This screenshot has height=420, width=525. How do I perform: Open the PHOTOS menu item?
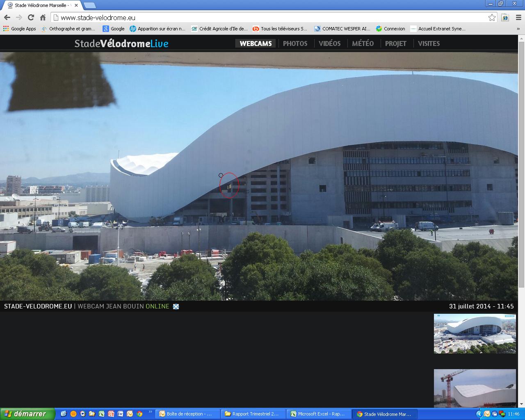(x=295, y=43)
